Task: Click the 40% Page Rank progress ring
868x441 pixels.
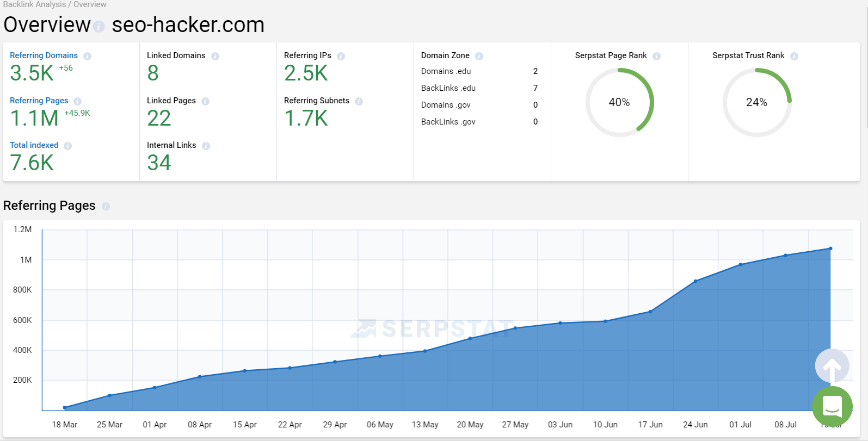Action: [619, 102]
